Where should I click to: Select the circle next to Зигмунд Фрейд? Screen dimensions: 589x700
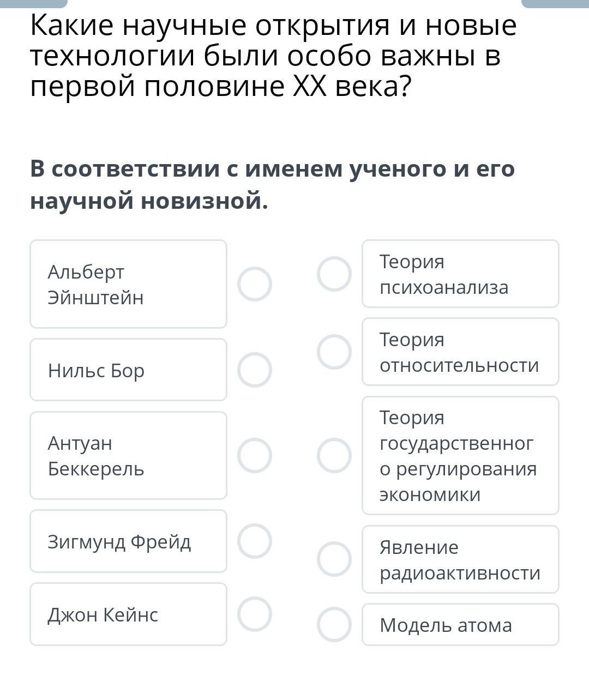pyautogui.click(x=255, y=541)
